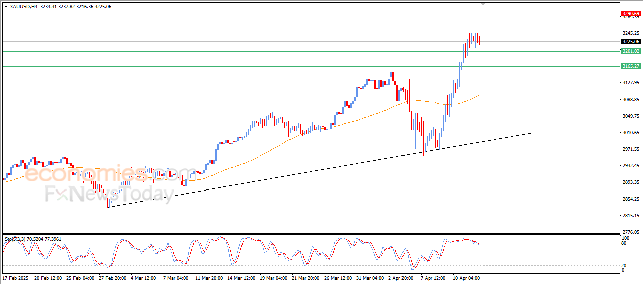Viewport: 644px width, 285px height.
Task: Select the black ascending trendline
Action: pos(320,170)
